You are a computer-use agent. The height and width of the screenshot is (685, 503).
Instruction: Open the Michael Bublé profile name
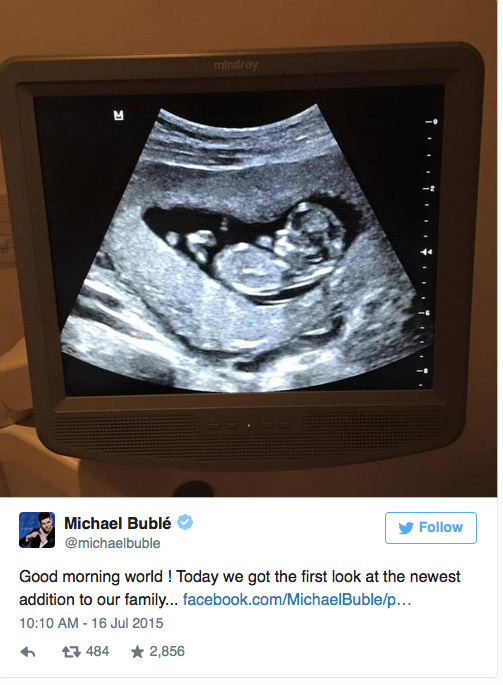[x=118, y=523]
